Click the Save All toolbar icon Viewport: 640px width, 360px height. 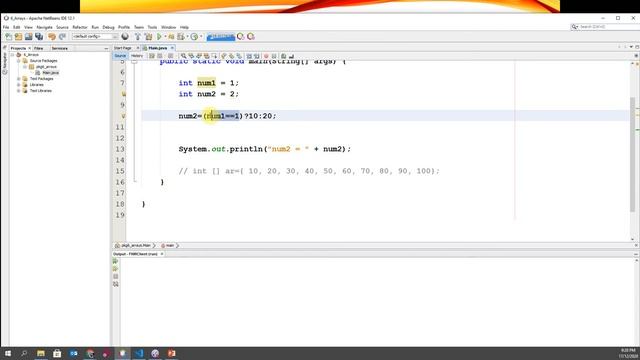(x=39, y=37)
